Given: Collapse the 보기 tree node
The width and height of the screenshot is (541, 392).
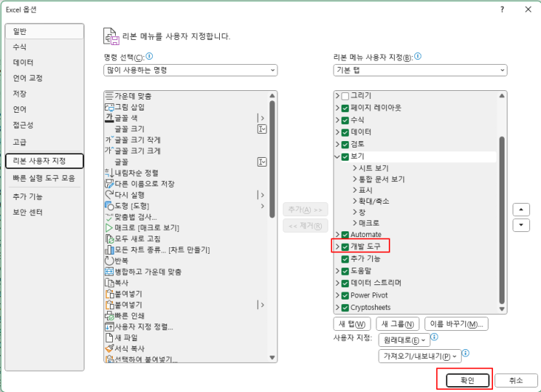Looking at the screenshot, I should click(337, 156).
